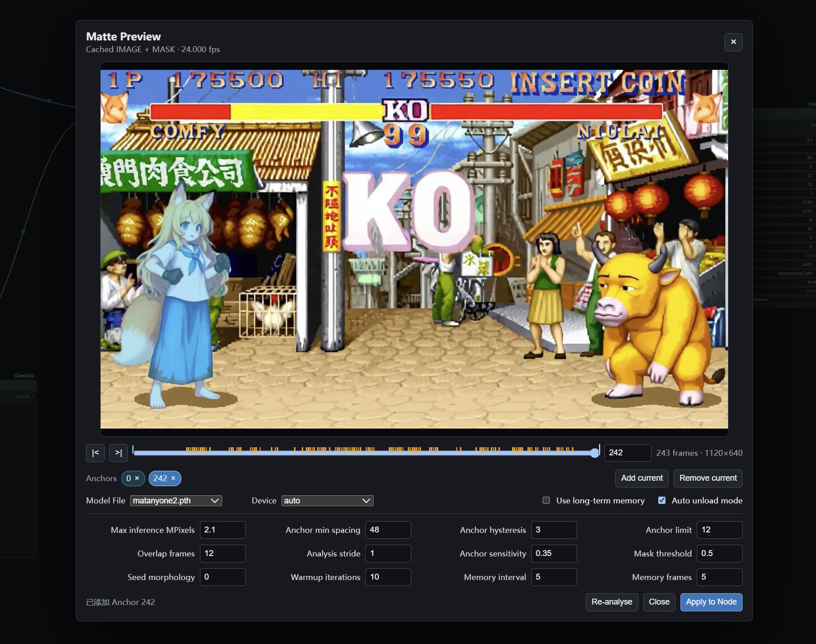Click the 'Matte Preview' dialog title
Screen dimensions: 816x644
(123, 37)
